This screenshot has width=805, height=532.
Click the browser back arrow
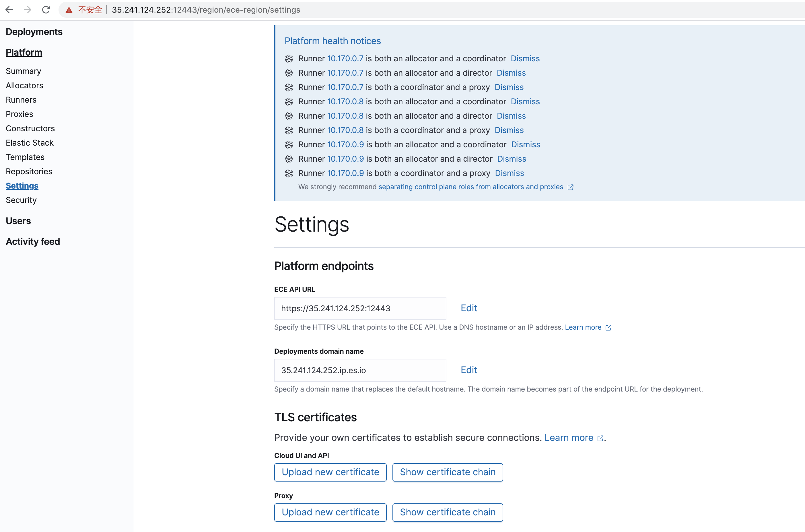pyautogui.click(x=9, y=10)
